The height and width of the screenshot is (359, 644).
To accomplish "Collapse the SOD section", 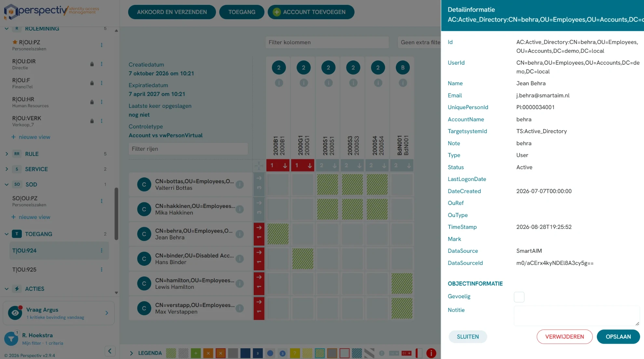I will tap(7, 184).
